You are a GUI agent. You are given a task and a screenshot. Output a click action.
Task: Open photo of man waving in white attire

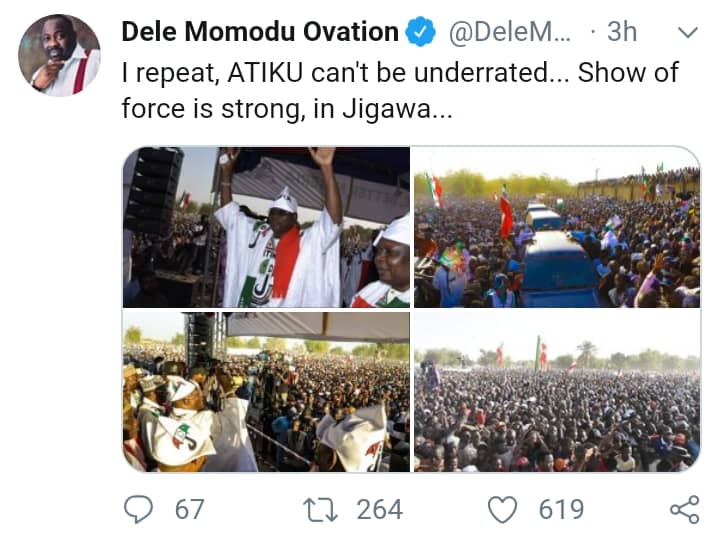tap(266, 227)
